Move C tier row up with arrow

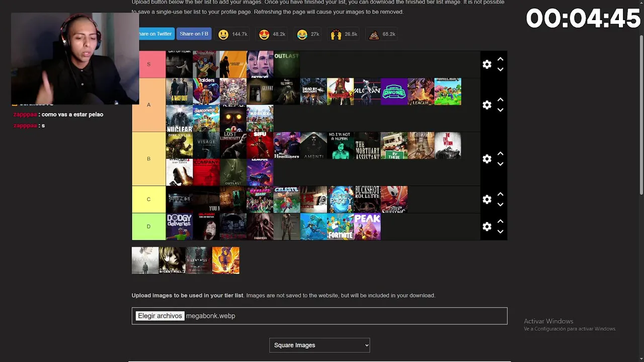tap(500, 194)
